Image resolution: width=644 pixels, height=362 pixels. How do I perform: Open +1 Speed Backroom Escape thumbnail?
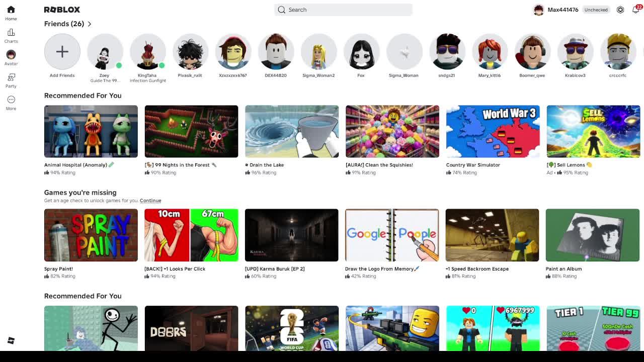tap(492, 235)
